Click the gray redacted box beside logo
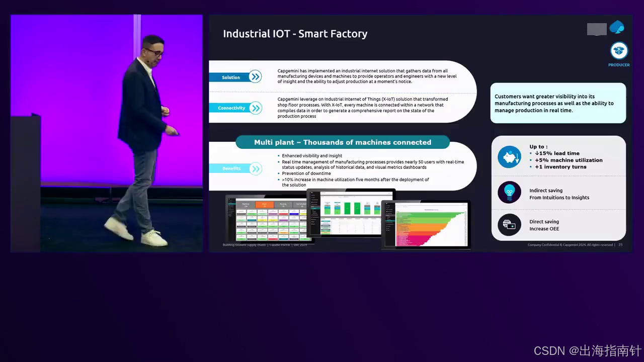The height and width of the screenshot is (362, 644). pos(597,29)
